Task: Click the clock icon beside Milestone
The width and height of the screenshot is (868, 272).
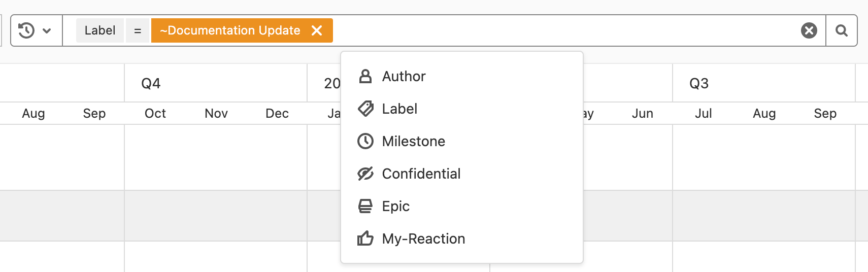Action: 365,141
